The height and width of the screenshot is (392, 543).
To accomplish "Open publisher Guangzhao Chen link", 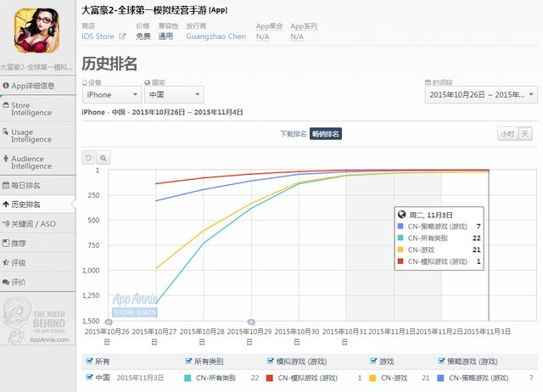I will (x=216, y=36).
